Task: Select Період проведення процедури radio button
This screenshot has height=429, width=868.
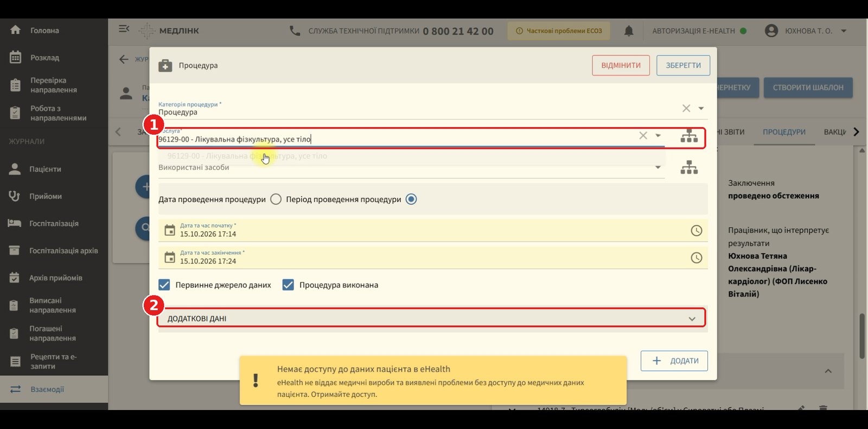Action: [411, 199]
